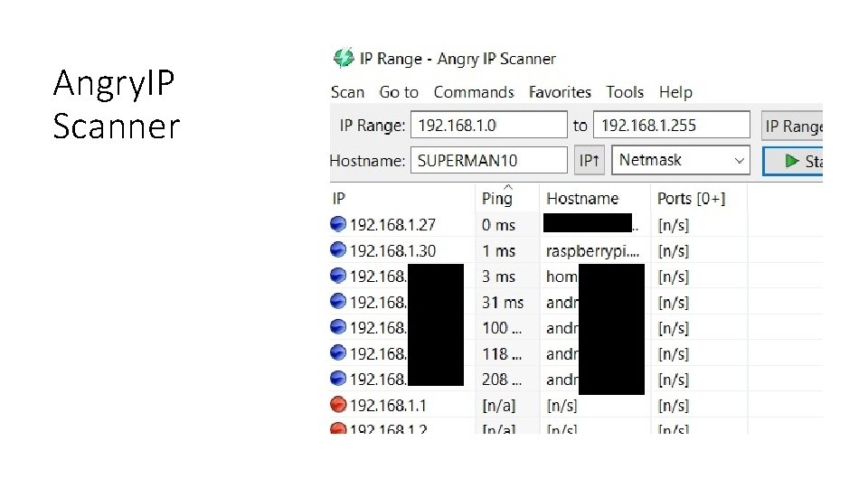Click blue status icon for 192.168.1.27

point(337,224)
